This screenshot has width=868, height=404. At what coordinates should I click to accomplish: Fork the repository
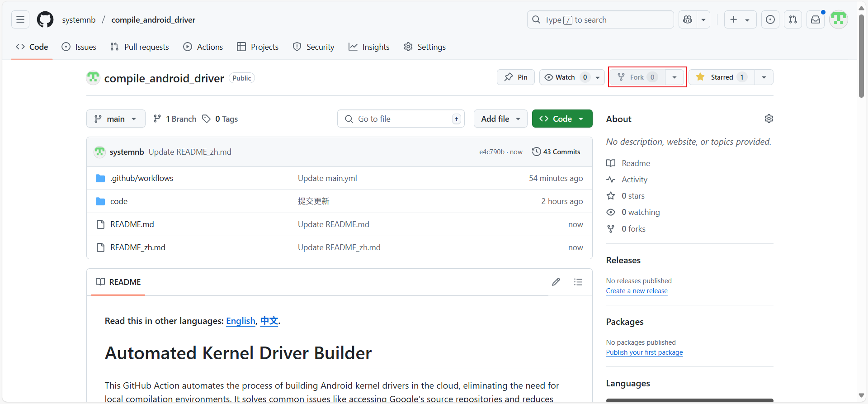[637, 77]
